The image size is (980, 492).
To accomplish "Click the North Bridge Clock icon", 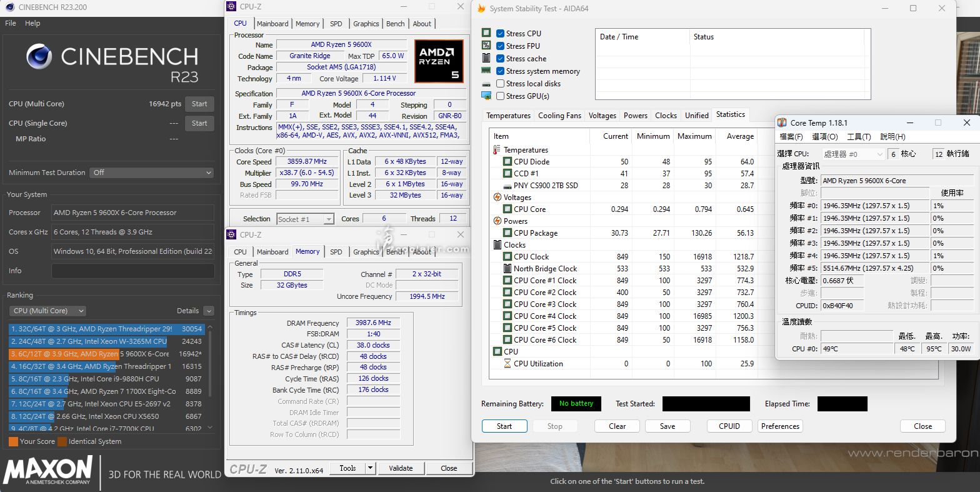I will 507,269.
